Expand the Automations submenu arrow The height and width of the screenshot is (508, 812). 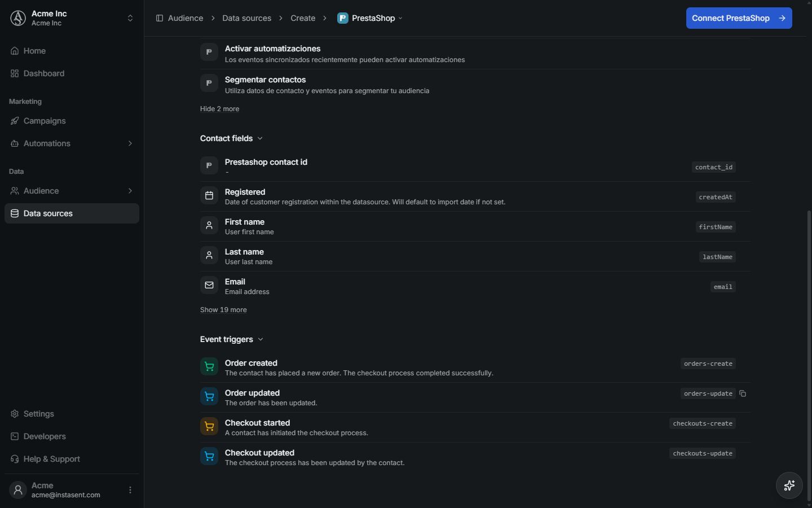130,143
